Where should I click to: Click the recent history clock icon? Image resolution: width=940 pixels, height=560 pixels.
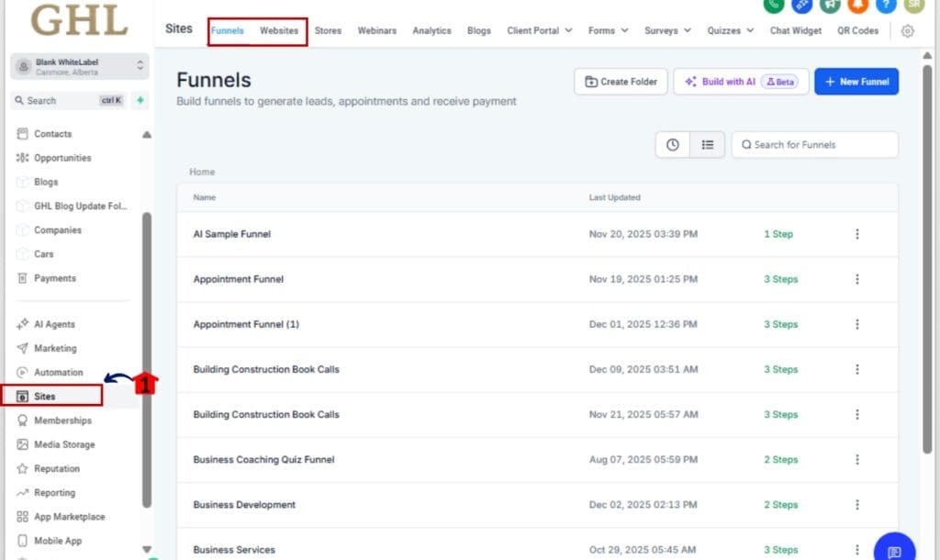click(x=673, y=145)
